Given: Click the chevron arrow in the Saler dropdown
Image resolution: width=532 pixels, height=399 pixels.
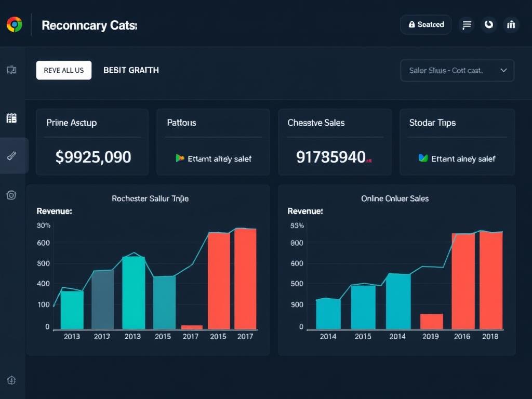Looking at the screenshot, I should (503, 71).
